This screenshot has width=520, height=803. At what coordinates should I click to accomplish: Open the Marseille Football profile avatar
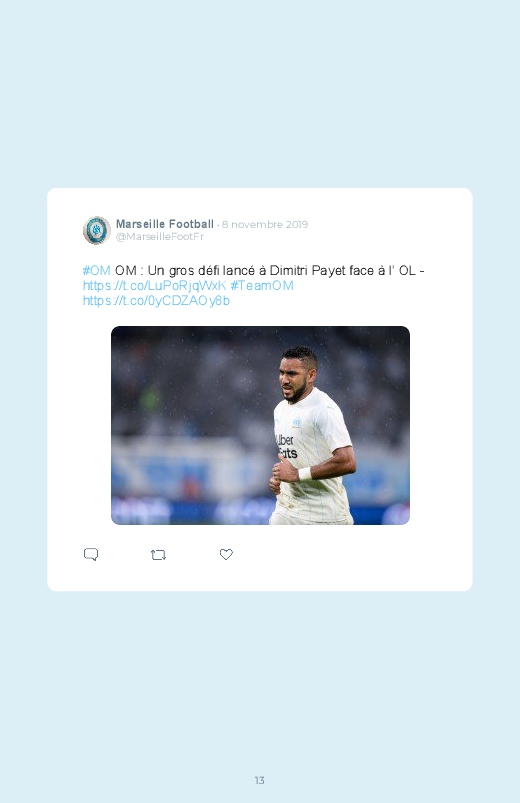(x=97, y=230)
